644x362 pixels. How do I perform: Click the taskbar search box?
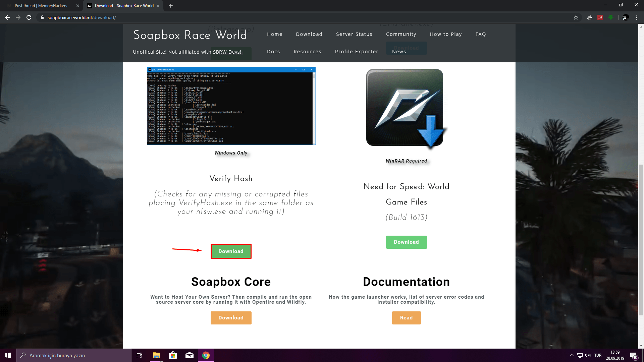[x=74, y=355]
